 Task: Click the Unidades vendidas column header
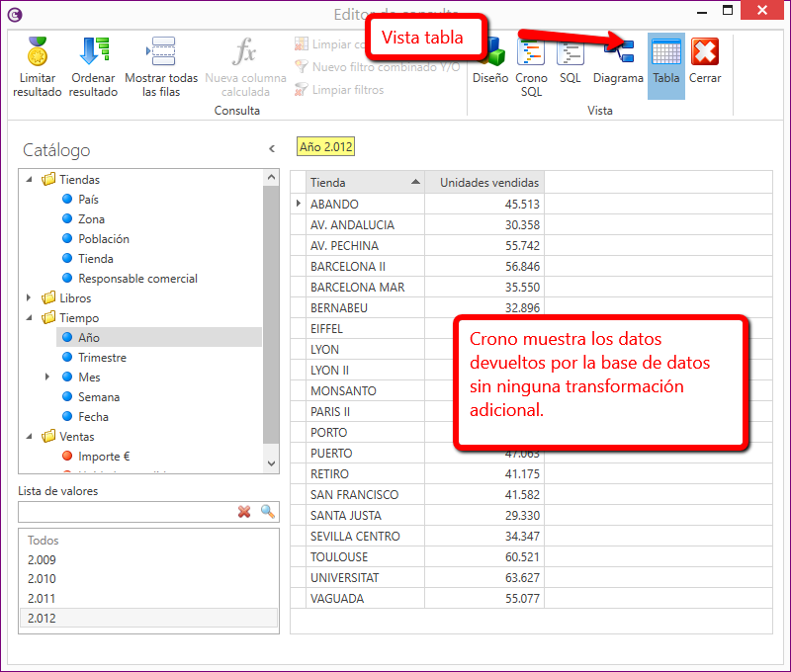pos(488,183)
